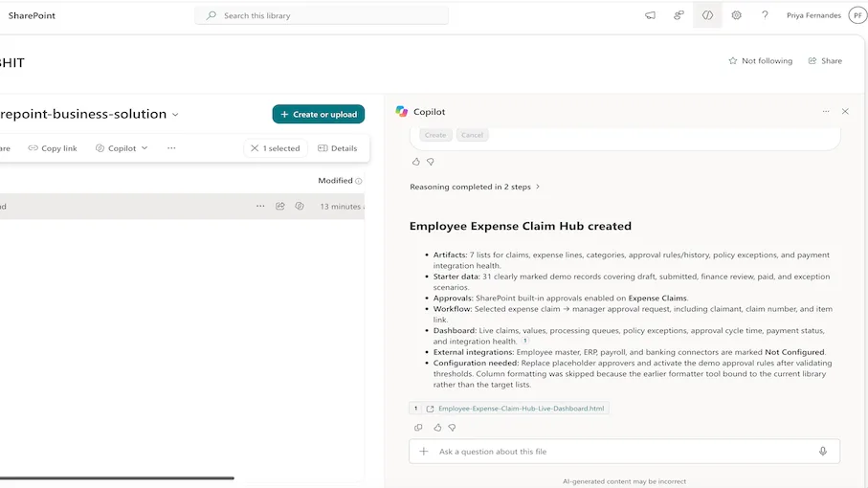This screenshot has width=868, height=488.
Task: Click Search this library box
Action: [322, 15]
